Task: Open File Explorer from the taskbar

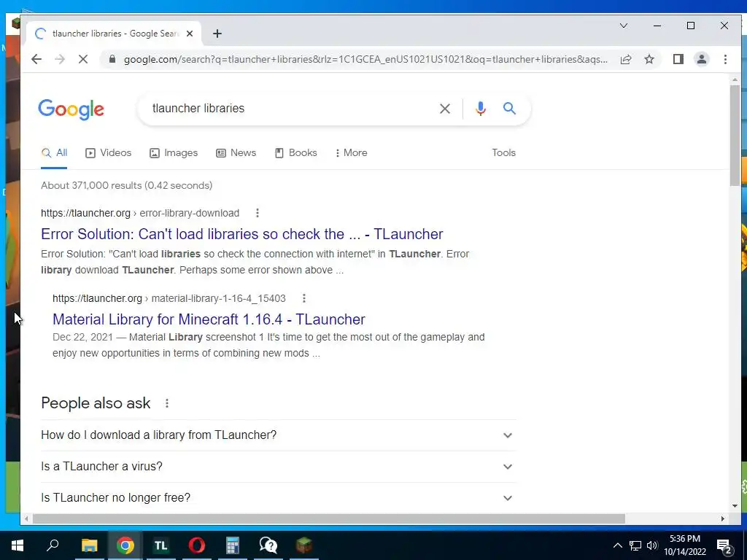Action: click(89, 545)
